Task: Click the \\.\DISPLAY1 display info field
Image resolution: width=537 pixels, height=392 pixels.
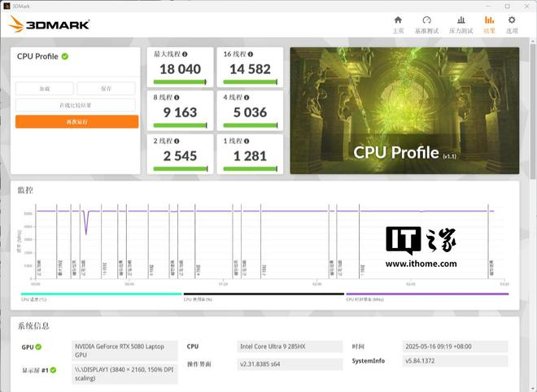Action: pyautogui.click(x=124, y=374)
